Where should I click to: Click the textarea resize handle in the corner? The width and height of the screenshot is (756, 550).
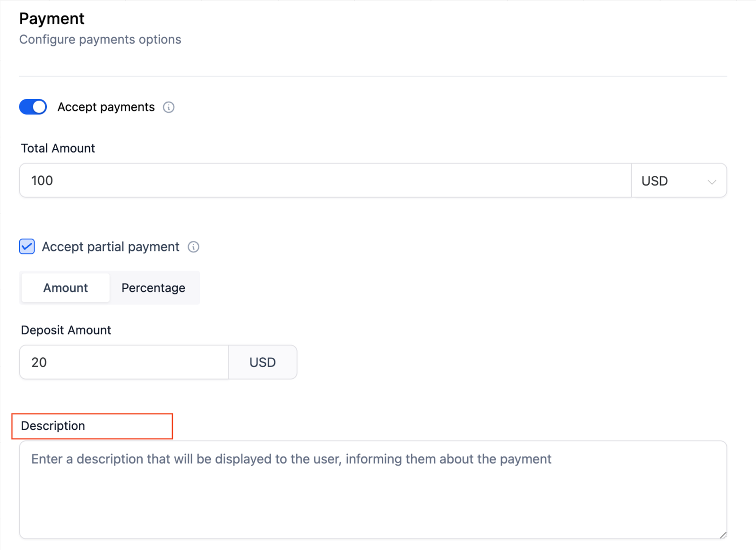point(722,535)
